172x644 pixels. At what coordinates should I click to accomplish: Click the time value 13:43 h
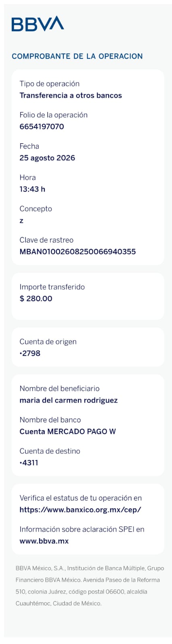[32, 189]
